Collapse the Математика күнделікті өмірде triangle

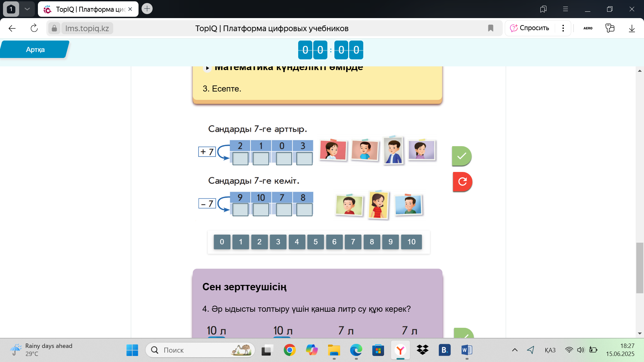click(207, 68)
